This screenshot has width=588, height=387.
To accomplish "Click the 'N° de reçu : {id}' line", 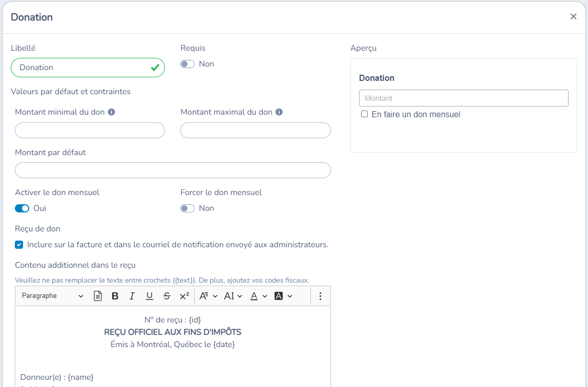I will pos(173,319).
